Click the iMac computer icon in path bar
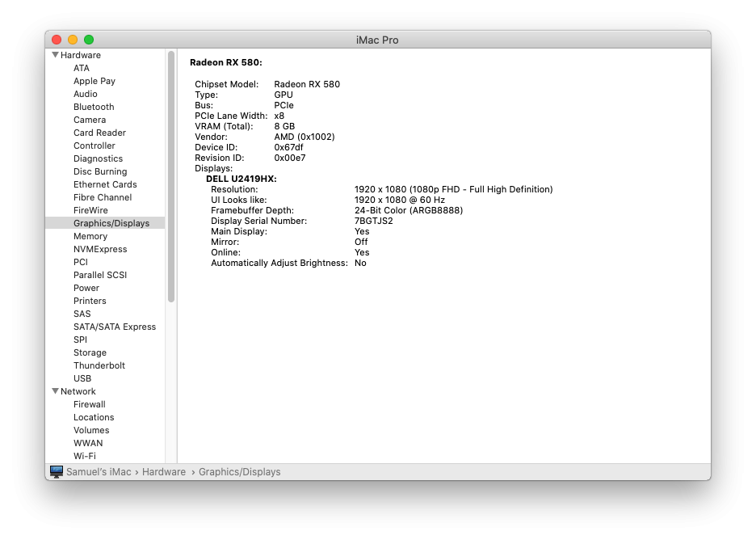The width and height of the screenshot is (756, 540). click(x=57, y=471)
